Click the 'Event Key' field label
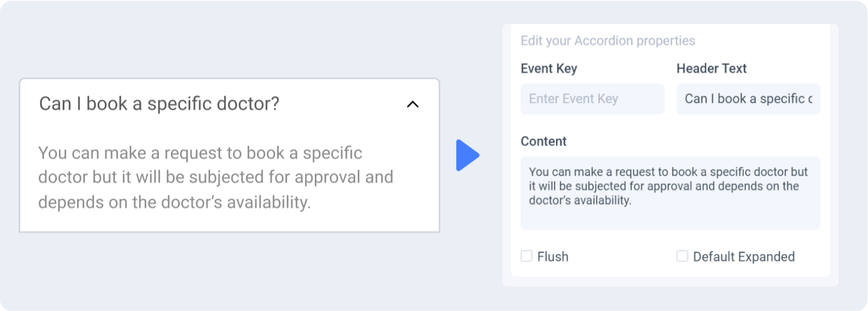Image resolution: width=868 pixels, height=311 pixels. 549,69
